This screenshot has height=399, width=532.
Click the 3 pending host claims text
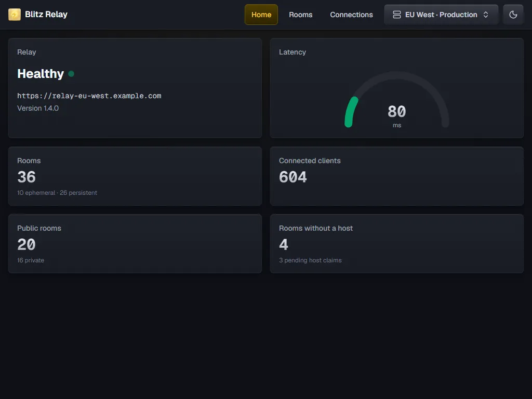point(310,260)
